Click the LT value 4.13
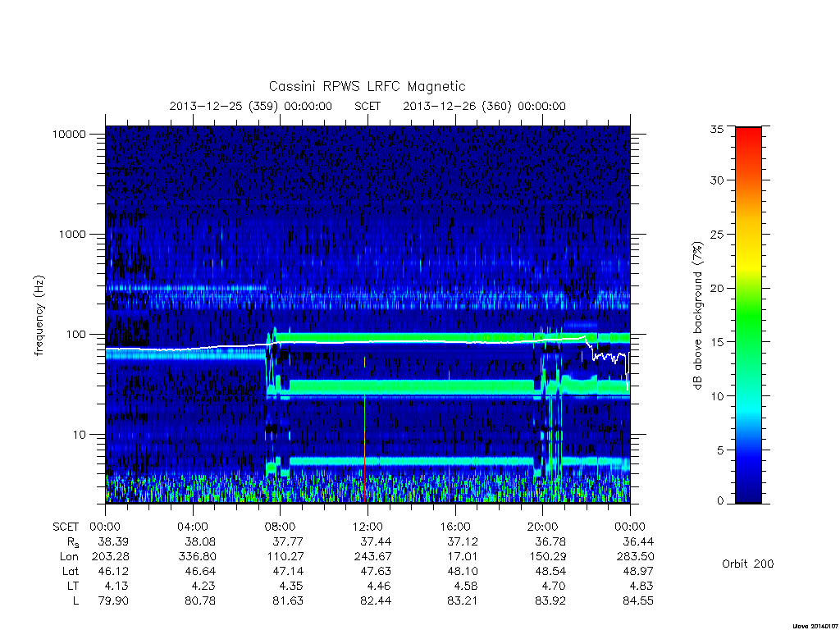The image size is (840, 630). tap(116, 586)
